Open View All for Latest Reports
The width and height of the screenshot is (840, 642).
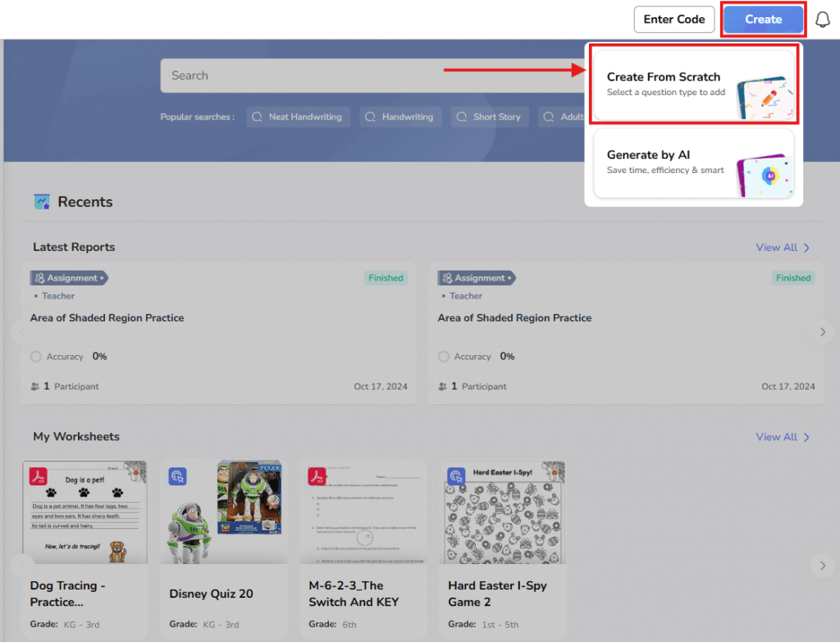tap(783, 248)
